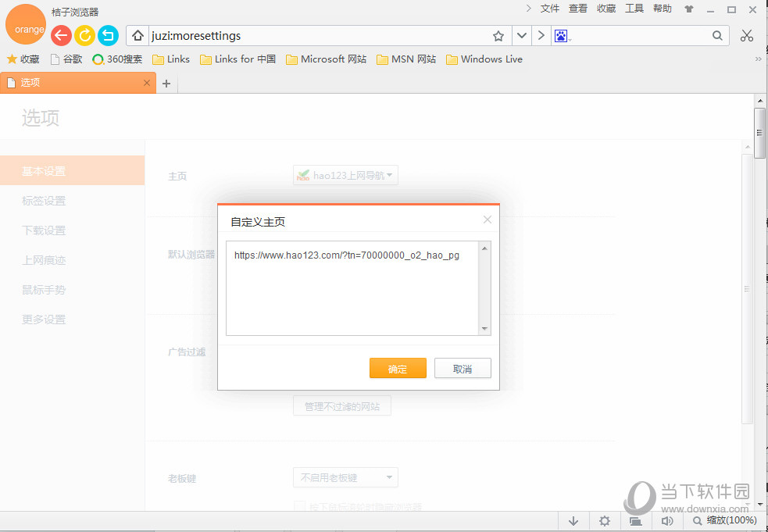Close the 自定义主页 dialog

click(x=488, y=220)
